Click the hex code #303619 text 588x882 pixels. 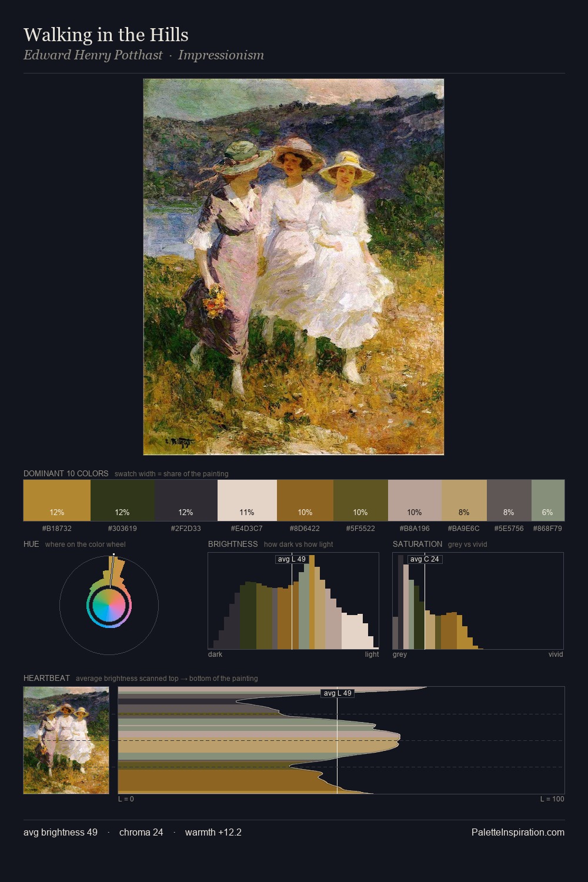coord(122,529)
